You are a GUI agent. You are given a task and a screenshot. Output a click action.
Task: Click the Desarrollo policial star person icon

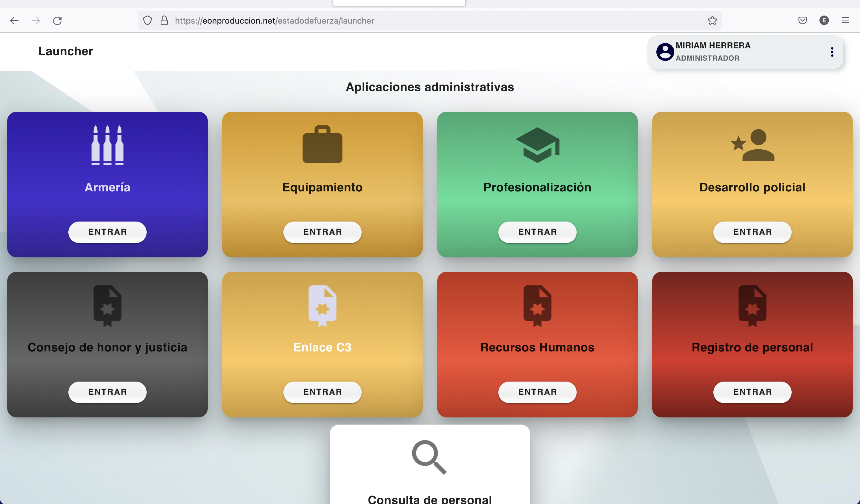pos(752,145)
